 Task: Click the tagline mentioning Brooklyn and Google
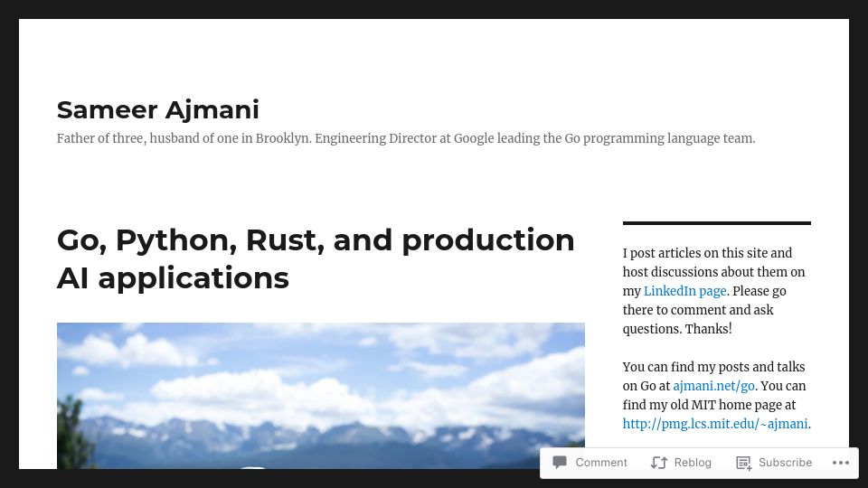coord(406,138)
